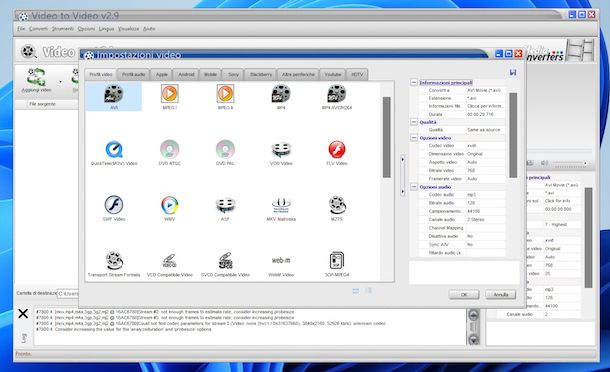Image resolution: width=610 pixels, height=372 pixels.
Task: Click the first view icon below the format grid
Action: [x=356, y=291]
